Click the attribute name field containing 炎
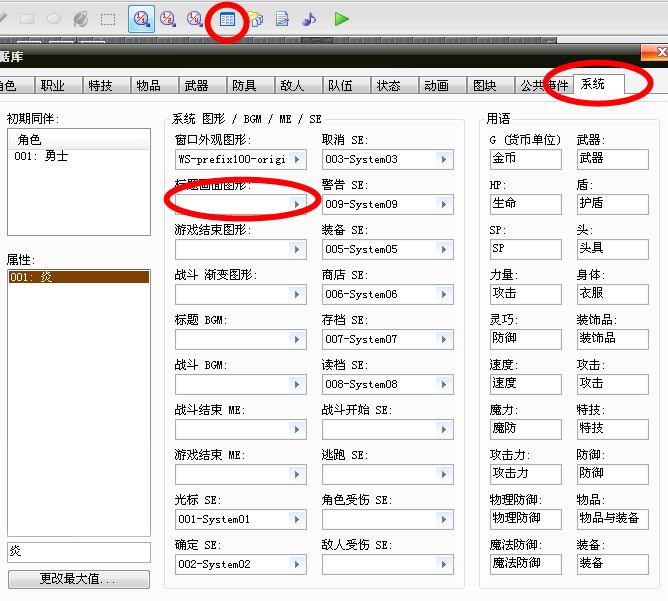Image resolution: width=668 pixels, height=601 pixels. pos(79,552)
